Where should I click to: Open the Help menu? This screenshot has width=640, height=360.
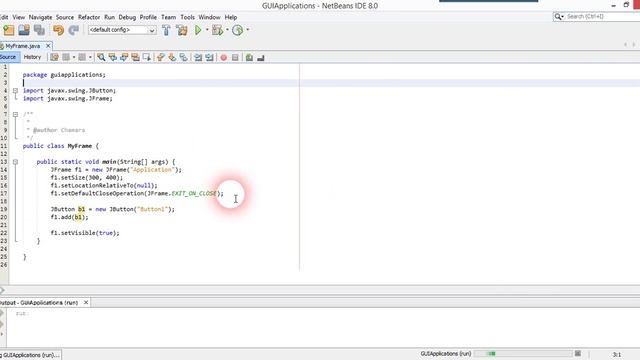pos(231,17)
